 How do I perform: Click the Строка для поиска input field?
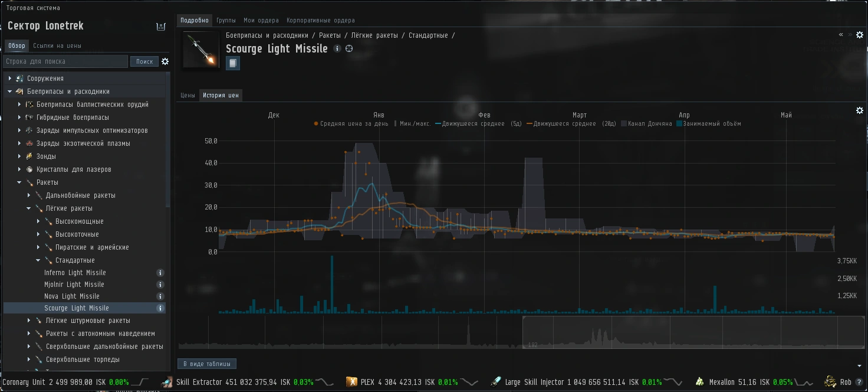click(x=65, y=61)
